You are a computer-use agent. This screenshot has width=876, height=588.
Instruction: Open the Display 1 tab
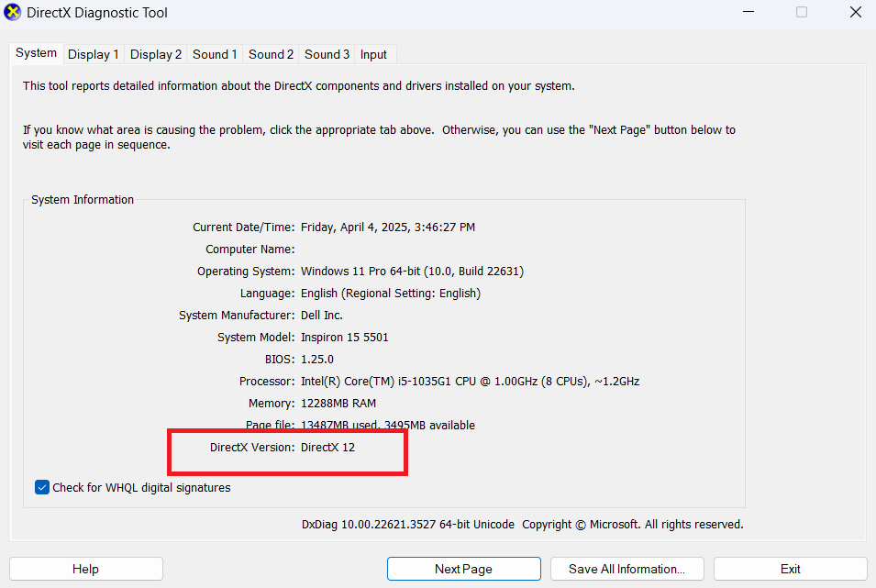click(94, 54)
